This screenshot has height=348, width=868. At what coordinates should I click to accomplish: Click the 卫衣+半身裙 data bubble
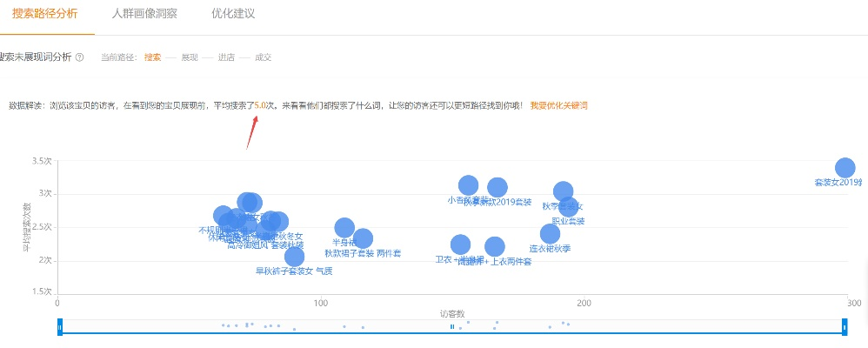pos(460,244)
